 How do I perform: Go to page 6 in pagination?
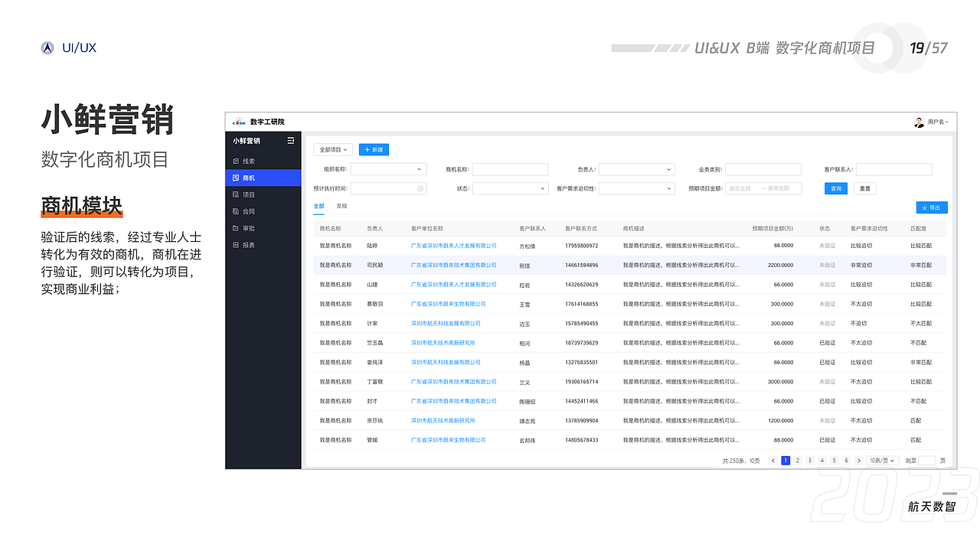(x=847, y=461)
